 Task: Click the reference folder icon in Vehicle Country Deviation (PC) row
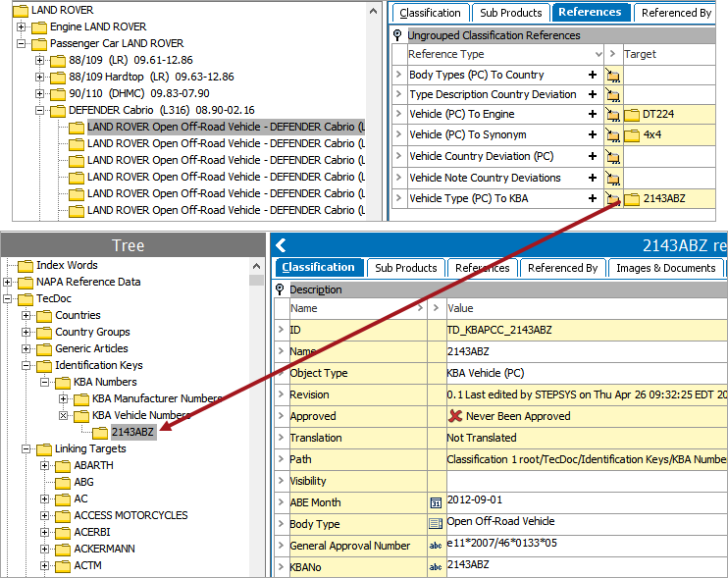point(613,157)
